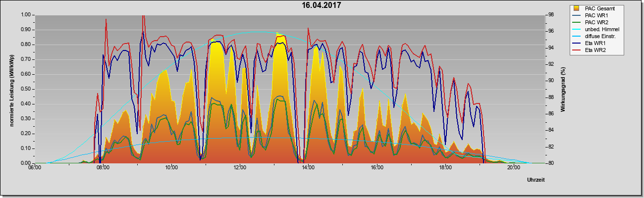
Task: Click the 20:00 time axis label
Action: (x=513, y=167)
